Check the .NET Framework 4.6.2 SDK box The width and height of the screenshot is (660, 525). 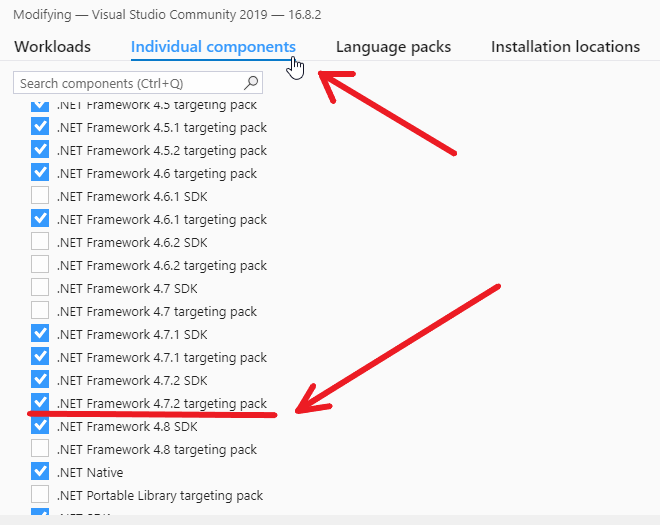point(40,242)
